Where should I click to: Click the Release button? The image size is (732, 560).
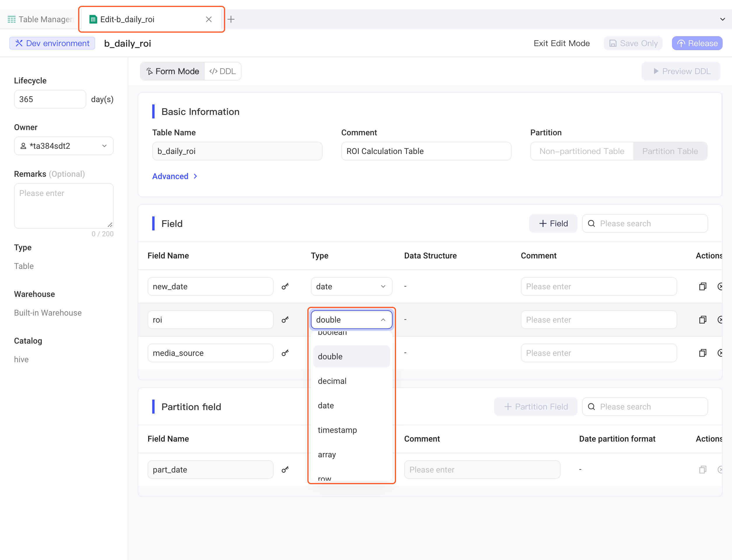click(x=697, y=43)
